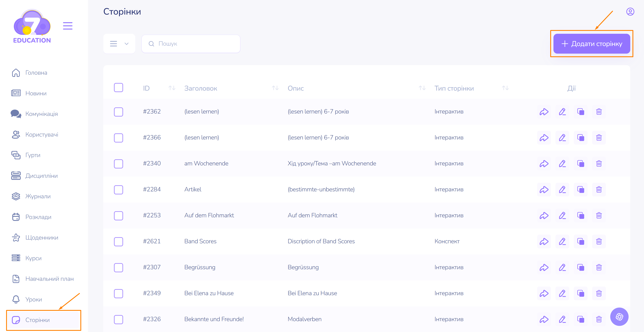The width and height of the screenshot is (644, 332).
Task: Select the Bei Elena zu Hause checkbox
Action: coord(119,293)
